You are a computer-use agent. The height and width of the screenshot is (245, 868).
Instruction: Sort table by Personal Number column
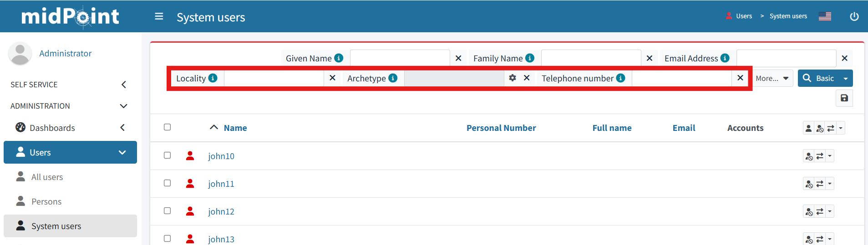[x=501, y=128]
